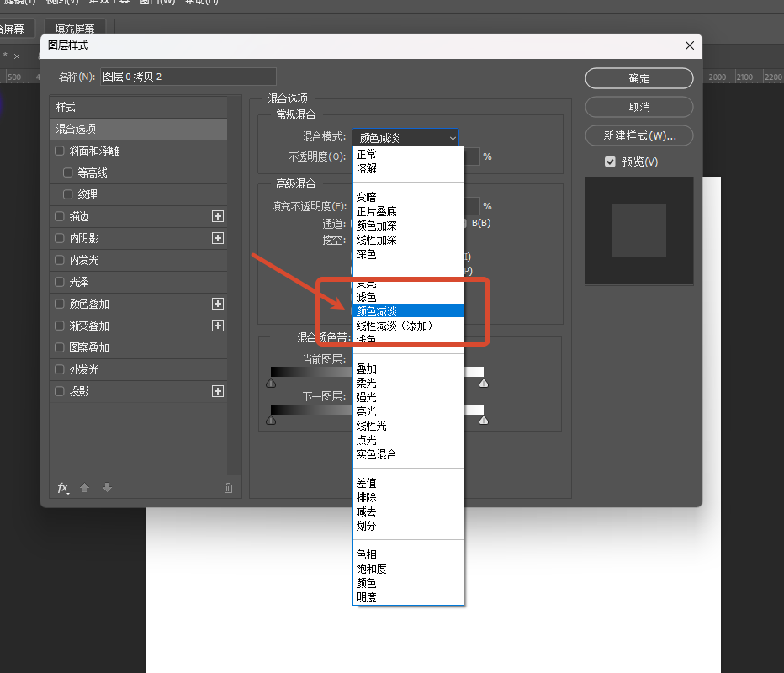
Task: Add another 颜色叠加 effect with plus icon
Action: click(x=218, y=304)
